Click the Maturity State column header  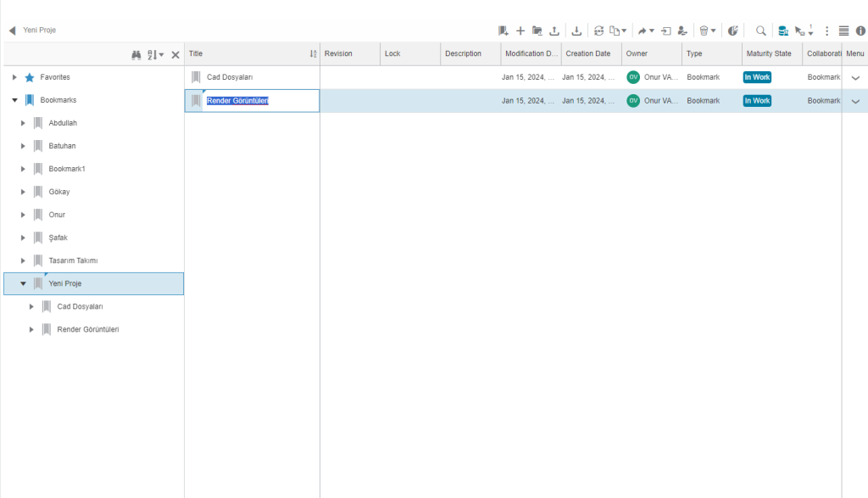tap(769, 53)
